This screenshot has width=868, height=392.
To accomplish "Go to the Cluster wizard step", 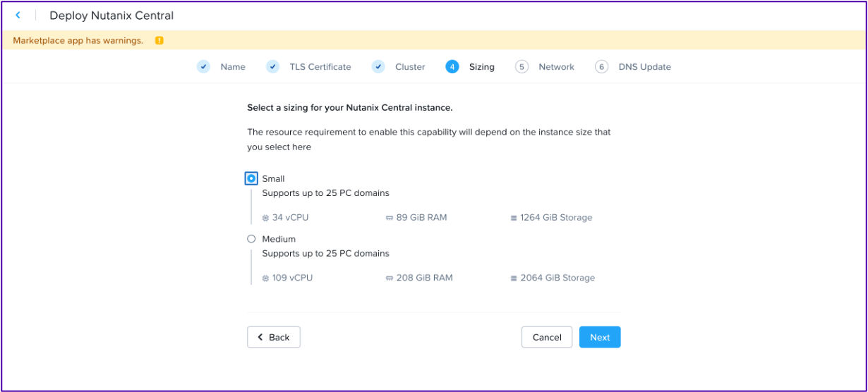I will [x=410, y=67].
